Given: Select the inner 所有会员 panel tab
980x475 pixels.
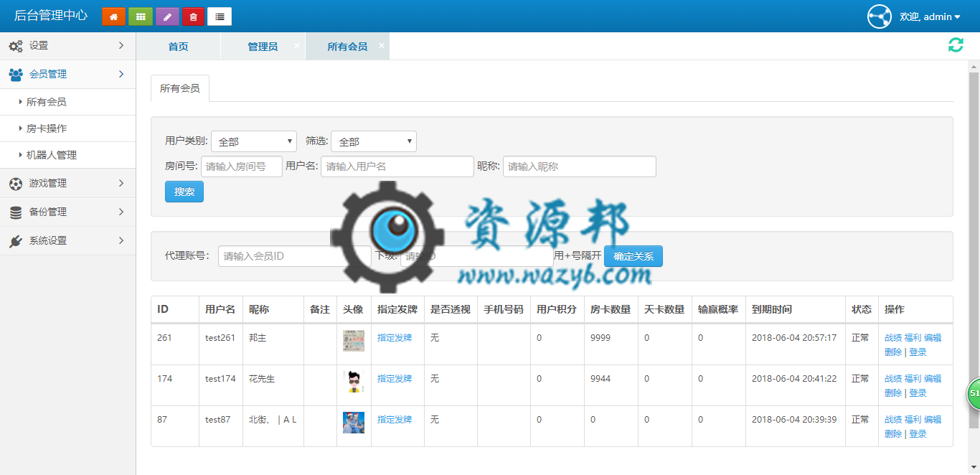Looking at the screenshot, I should (180, 88).
